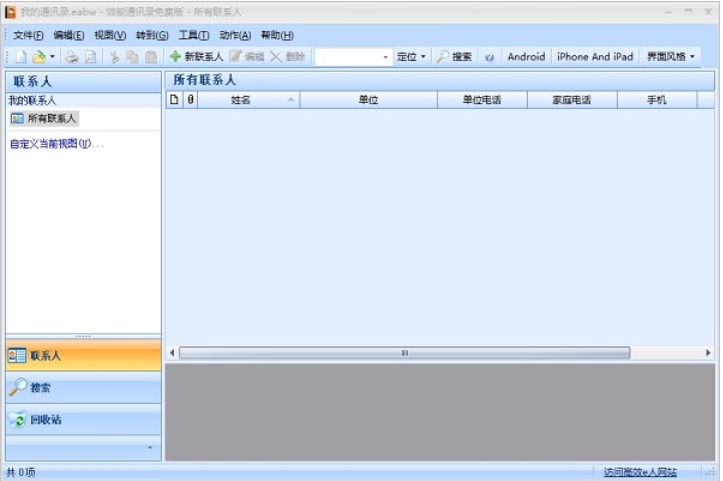This screenshot has height=481, width=723.
Task: Click the Print icon
Action: 71,57
